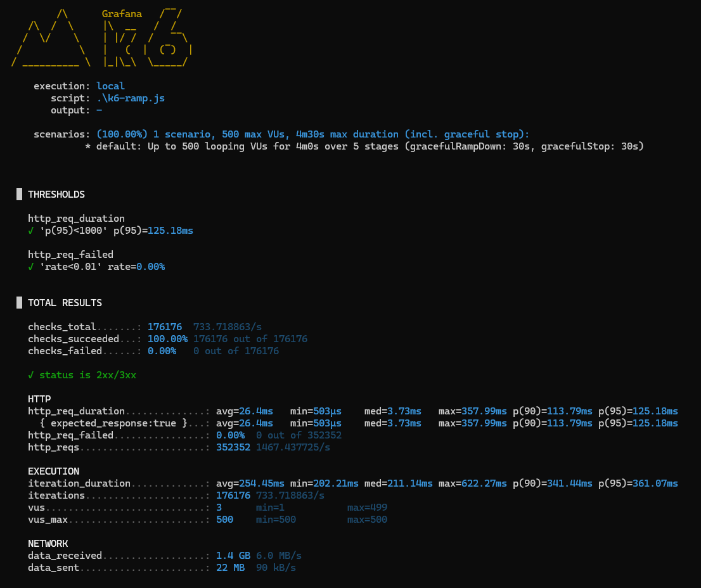Select 'min=503µs' in the expected_response row
The width and height of the screenshot is (701, 588).
tap(316, 423)
